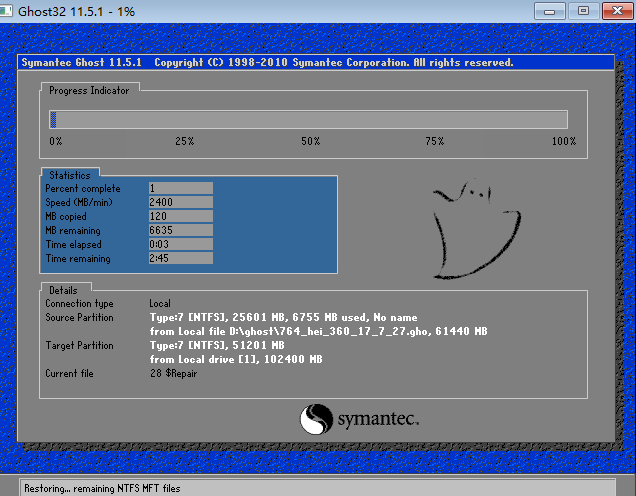This screenshot has width=636, height=496.
Task: Select the Time elapsed value field
Action: pyautogui.click(x=180, y=244)
